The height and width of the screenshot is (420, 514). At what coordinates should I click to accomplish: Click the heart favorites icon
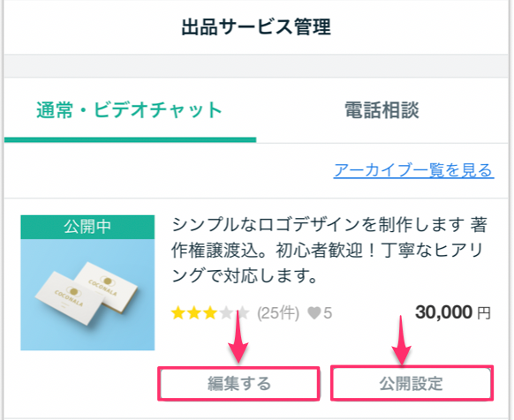(314, 313)
